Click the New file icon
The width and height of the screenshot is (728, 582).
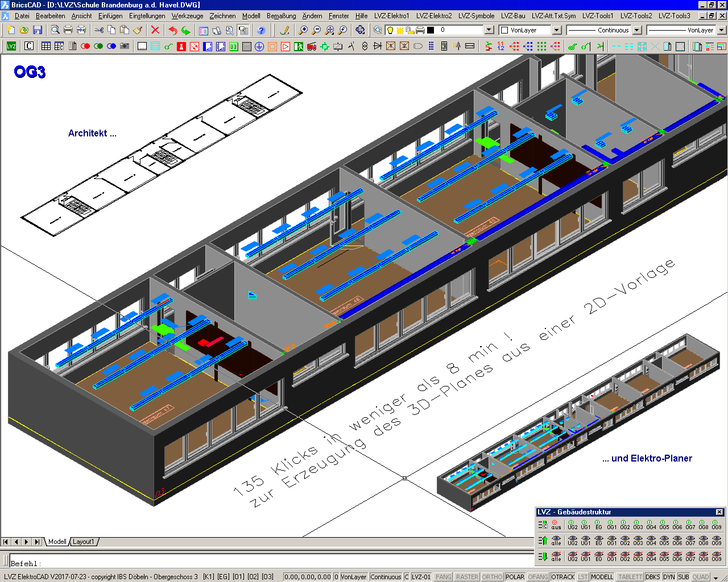tap(11, 30)
